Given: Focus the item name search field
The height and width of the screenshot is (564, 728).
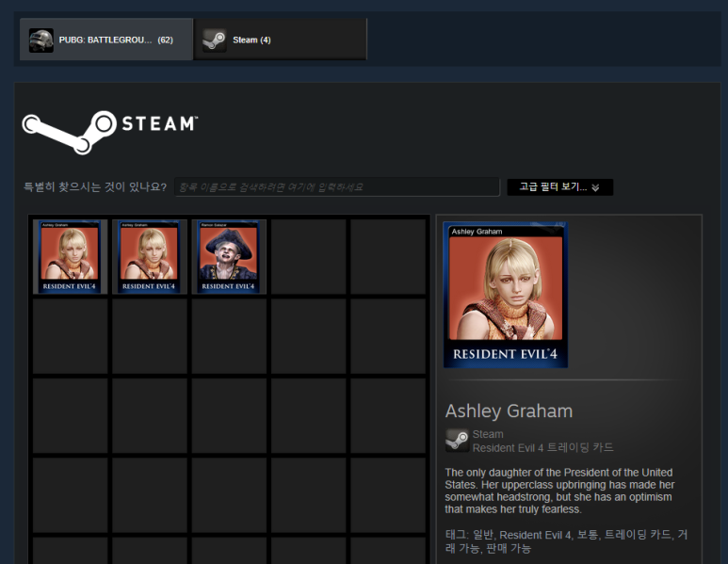Looking at the screenshot, I should pos(337,187).
